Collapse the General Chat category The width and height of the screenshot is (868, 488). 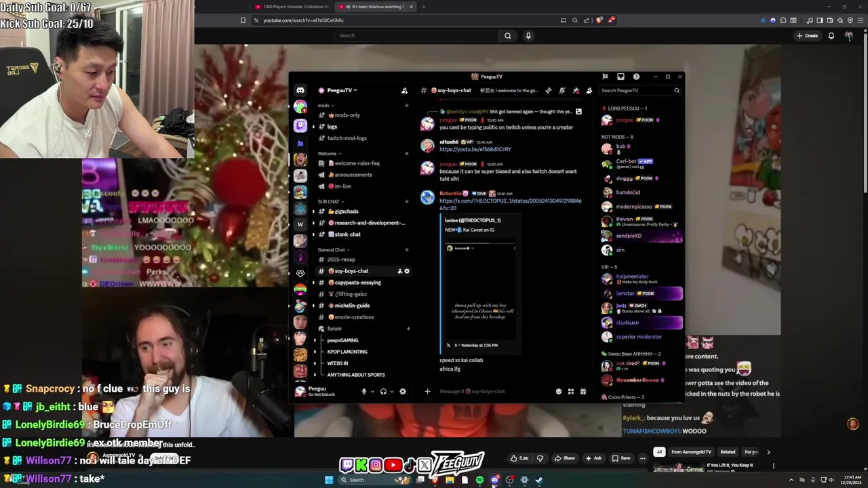(334, 249)
